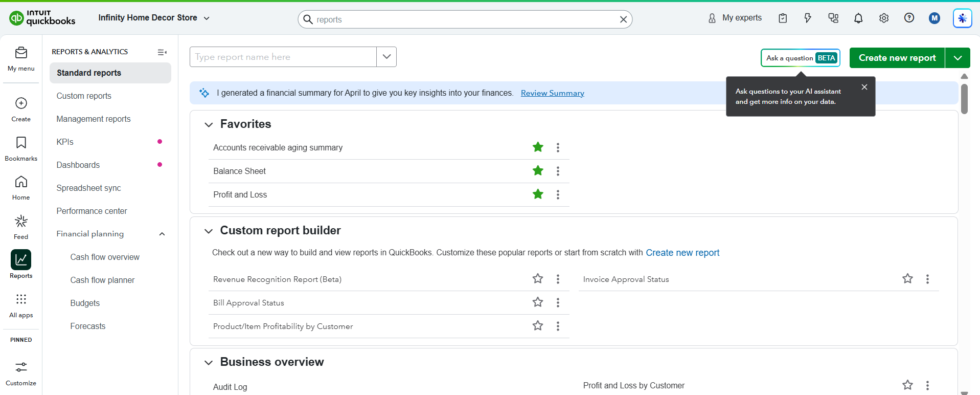This screenshot has height=395, width=980.
Task: Click the Ask a question BETA button
Action: pyautogui.click(x=801, y=58)
